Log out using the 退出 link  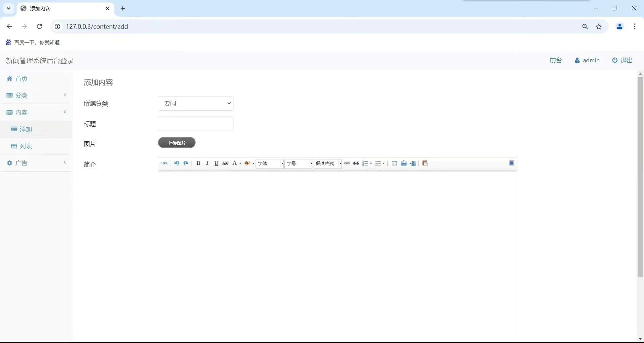pos(623,60)
